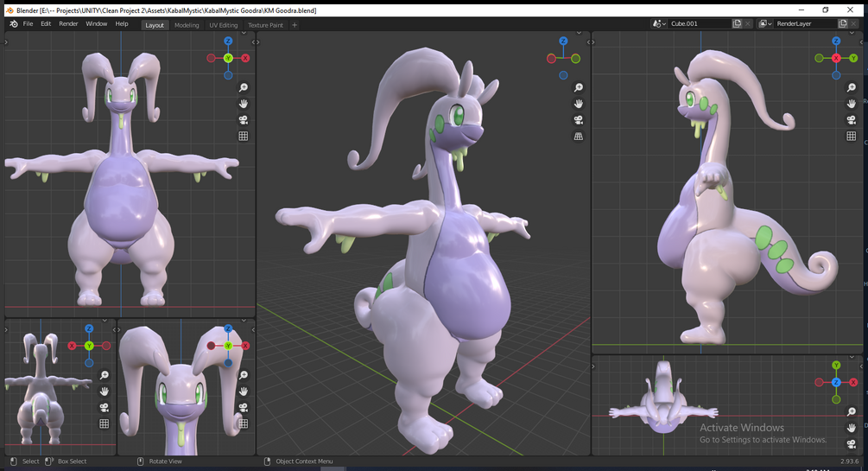868x471 pixels.
Task: Click zoom magnifier in center perspective viewport
Action: pos(579,87)
